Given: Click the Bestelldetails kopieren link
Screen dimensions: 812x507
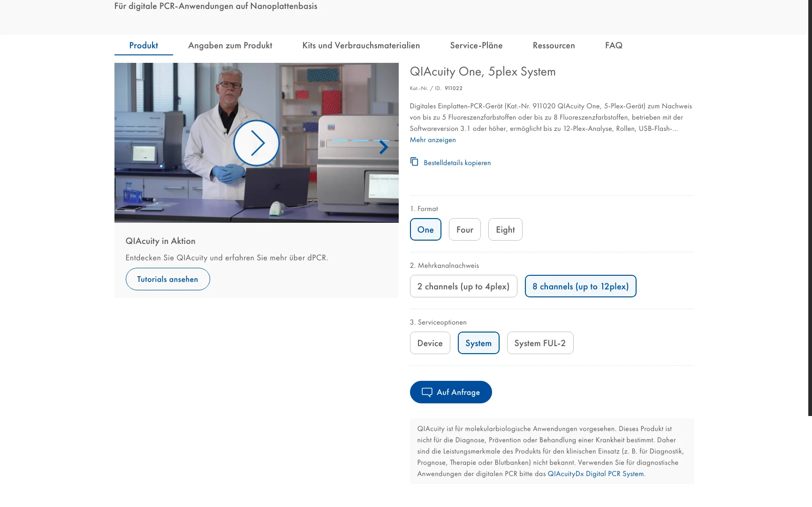Looking at the screenshot, I should coord(457,163).
